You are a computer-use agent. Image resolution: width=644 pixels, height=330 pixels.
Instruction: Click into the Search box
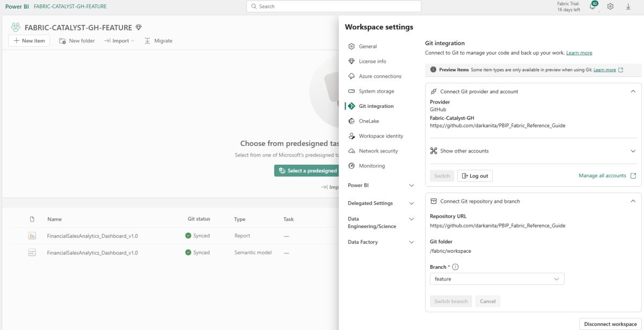click(334, 6)
